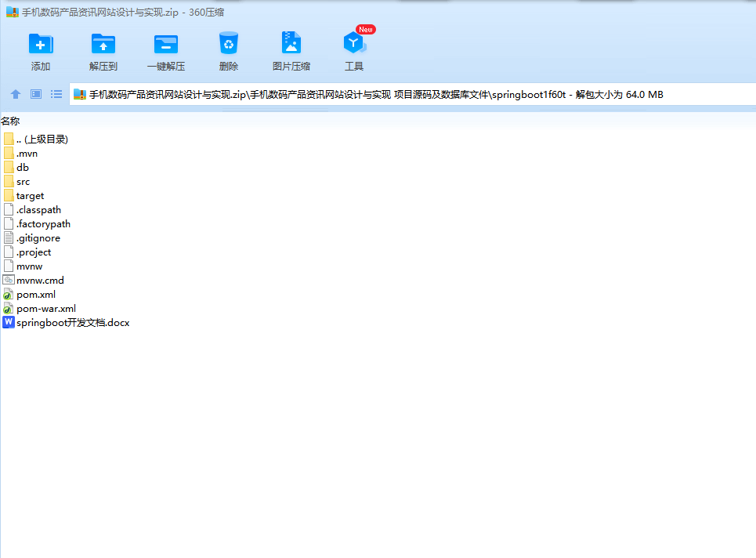This screenshot has width=756, height=558.
Task: Click the src folder icon
Action: tap(8, 181)
